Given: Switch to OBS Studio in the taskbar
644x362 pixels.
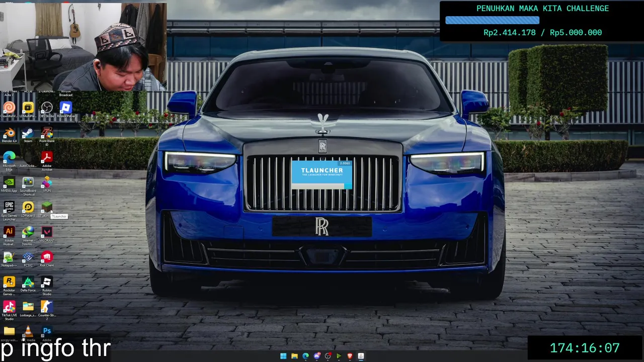Looking at the screenshot, I should 328,356.
